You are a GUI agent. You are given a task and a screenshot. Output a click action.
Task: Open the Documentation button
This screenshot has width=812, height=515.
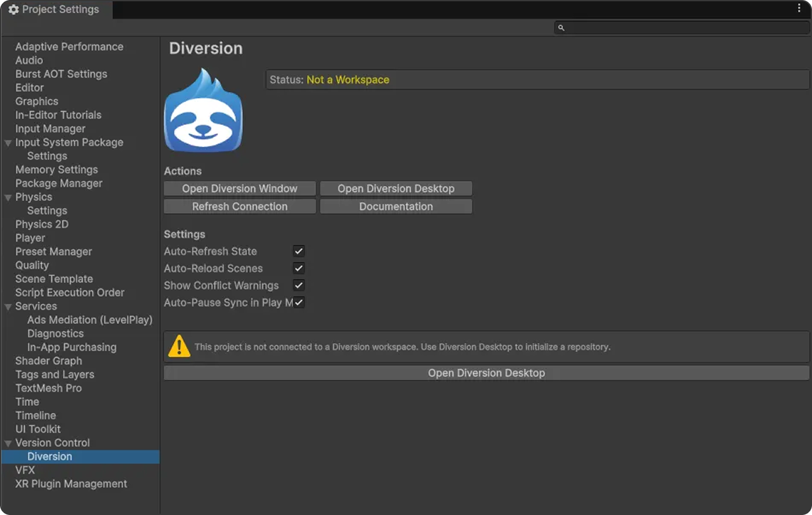tap(396, 206)
